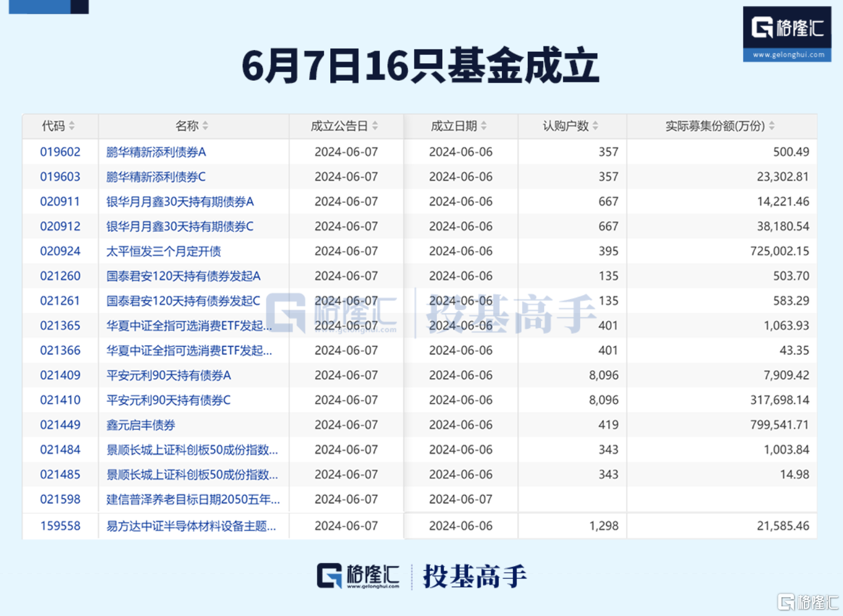Open fund code 021261
Viewport: 843px width, 616px height.
tap(60, 300)
